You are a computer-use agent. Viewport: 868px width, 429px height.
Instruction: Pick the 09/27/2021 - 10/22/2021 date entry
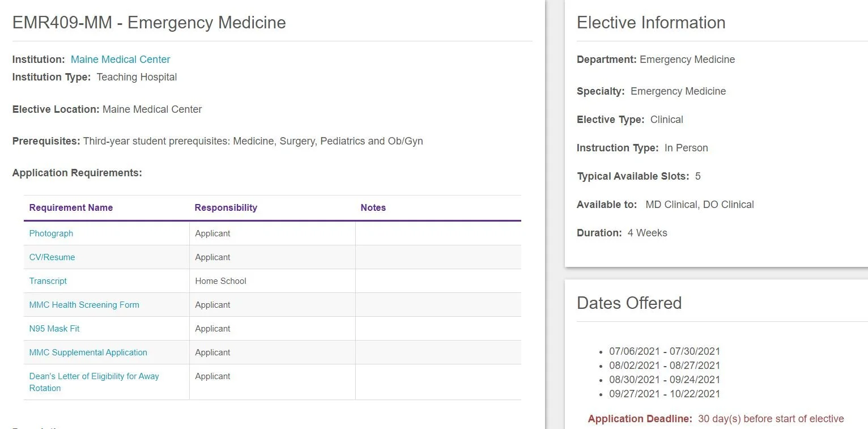tap(665, 394)
